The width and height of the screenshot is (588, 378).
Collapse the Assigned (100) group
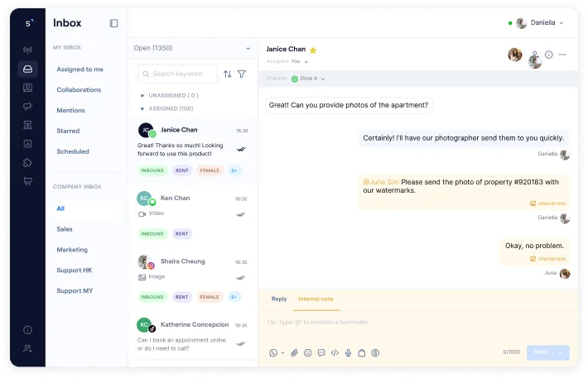pos(166,108)
